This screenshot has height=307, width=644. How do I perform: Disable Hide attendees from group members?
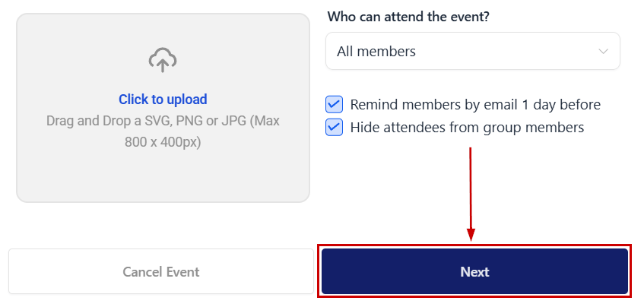334,127
